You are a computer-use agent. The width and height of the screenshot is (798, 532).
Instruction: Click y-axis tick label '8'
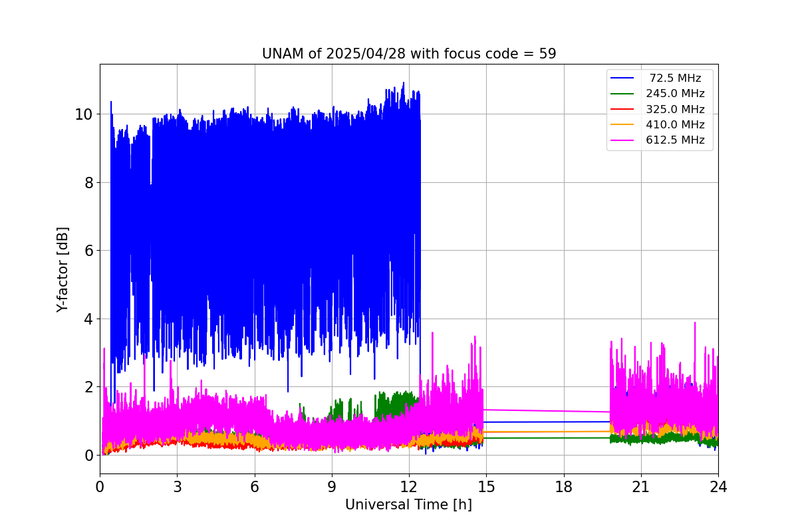pyautogui.click(x=89, y=182)
